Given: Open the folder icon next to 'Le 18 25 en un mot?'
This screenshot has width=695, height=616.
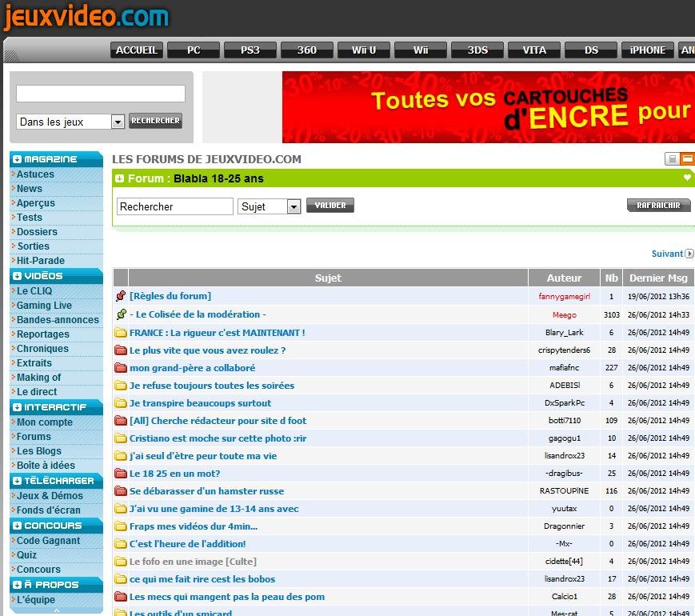Looking at the screenshot, I should (120, 474).
